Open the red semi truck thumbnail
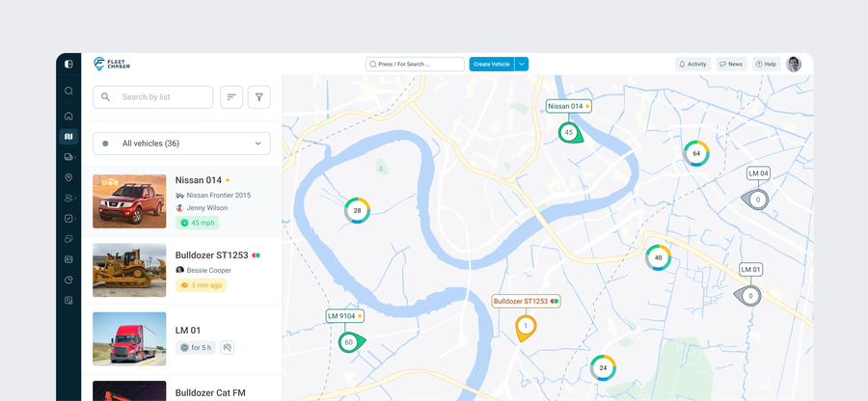This screenshot has width=868, height=401. 129,338
